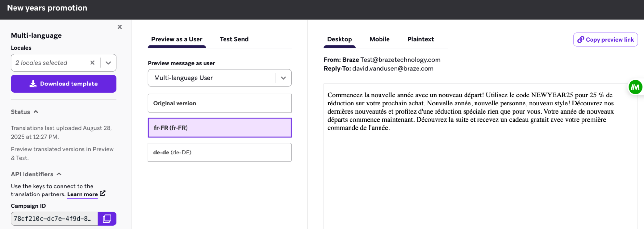The width and height of the screenshot is (644, 229).
Task: Open the Learn more link
Action: coord(82,194)
